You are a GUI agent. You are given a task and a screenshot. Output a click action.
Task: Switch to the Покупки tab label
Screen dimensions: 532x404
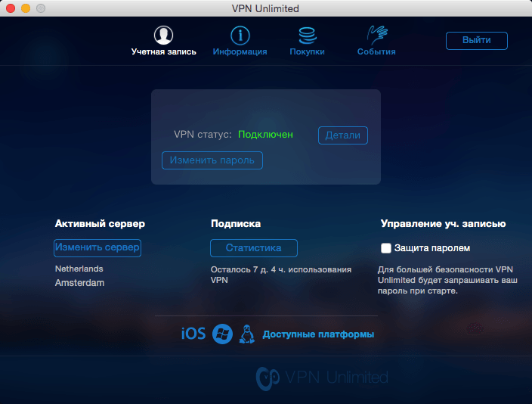click(307, 51)
